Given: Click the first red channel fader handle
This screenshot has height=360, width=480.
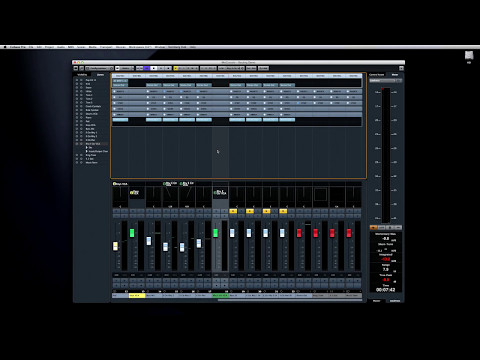Looking at the screenshot, I should click(x=299, y=233).
